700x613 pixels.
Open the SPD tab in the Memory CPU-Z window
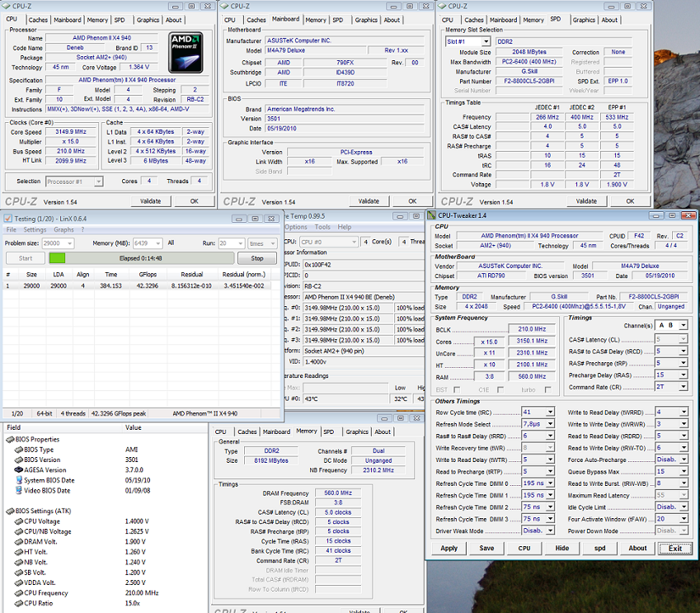tap(329, 432)
